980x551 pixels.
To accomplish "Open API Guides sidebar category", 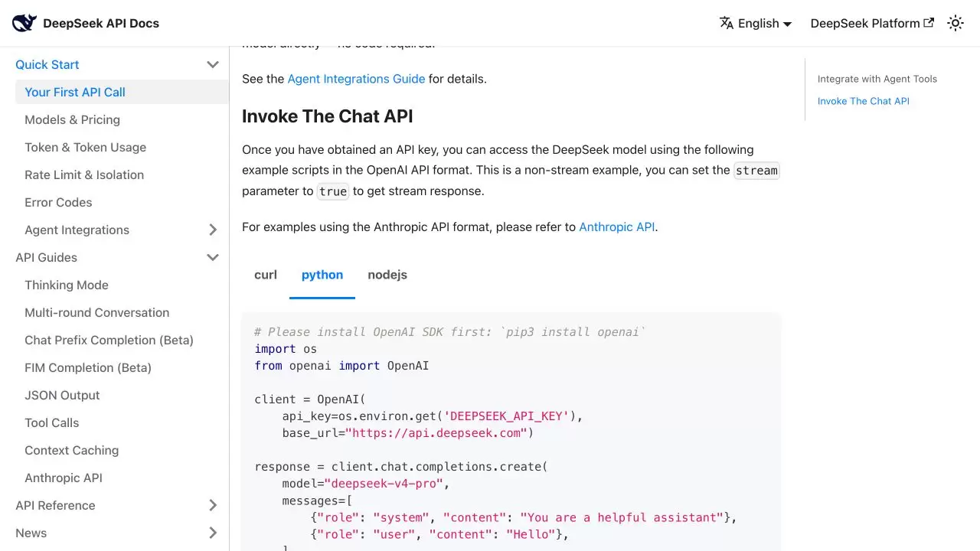I will [46, 257].
